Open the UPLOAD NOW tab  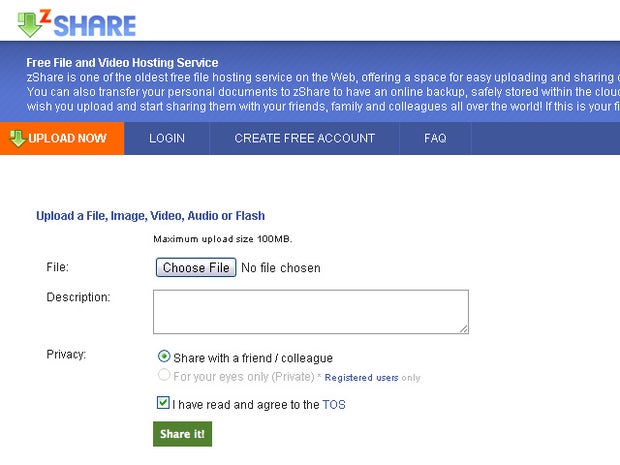tap(67, 138)
